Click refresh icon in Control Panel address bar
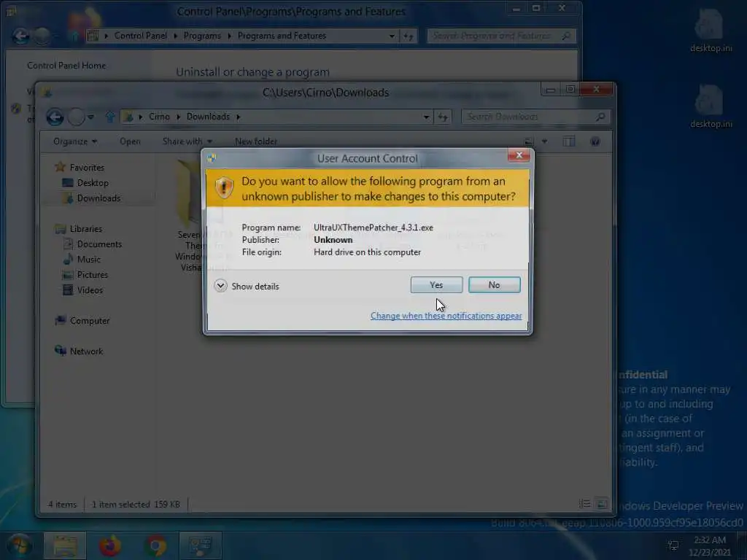The image size is (747, 560). point(409,36)
